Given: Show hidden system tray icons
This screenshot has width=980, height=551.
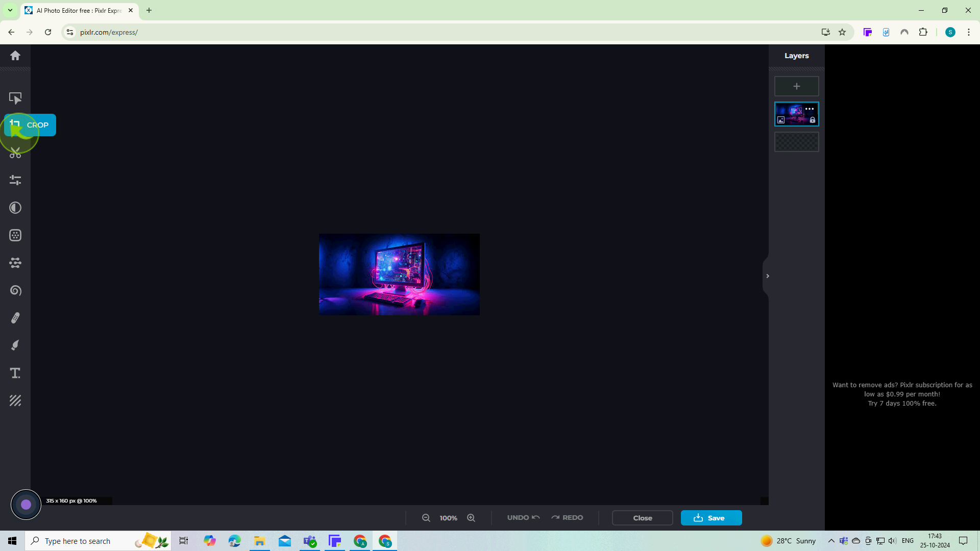Looking at the screenshot, I should 831,541.
